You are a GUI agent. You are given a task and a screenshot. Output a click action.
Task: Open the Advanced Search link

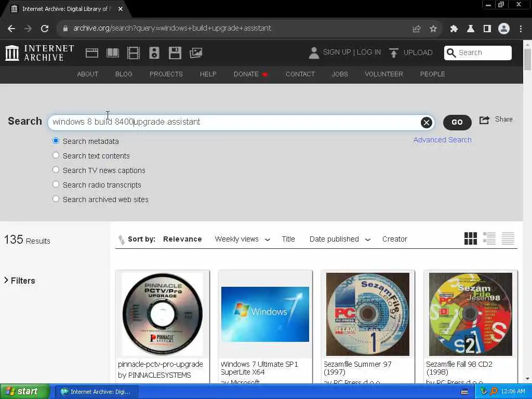pyautogui.click(x=443, y=140)
